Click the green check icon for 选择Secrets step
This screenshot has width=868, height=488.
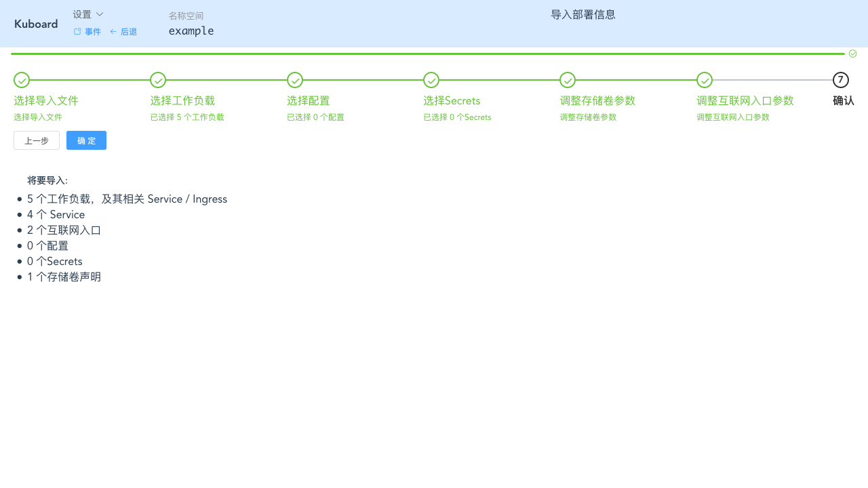tap(431, 80)
